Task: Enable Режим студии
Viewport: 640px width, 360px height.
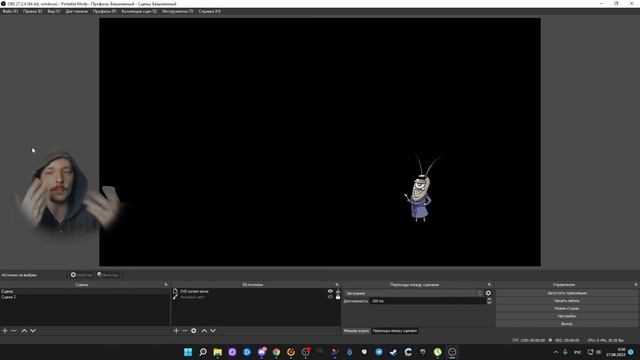Action: 567,309
